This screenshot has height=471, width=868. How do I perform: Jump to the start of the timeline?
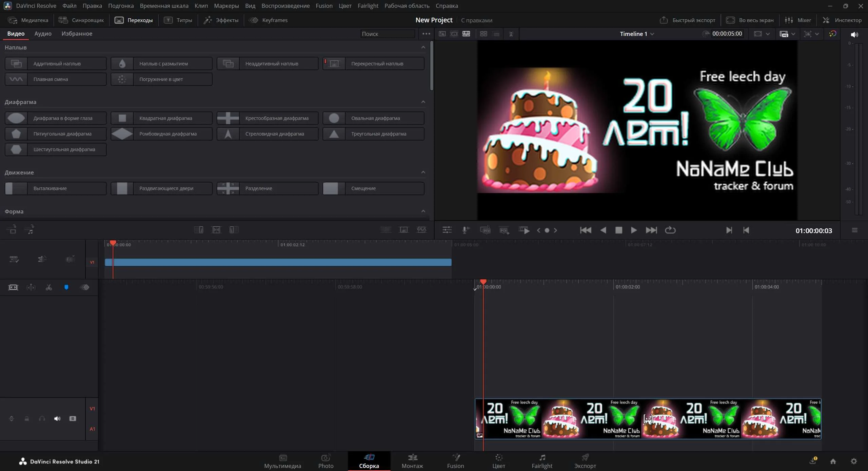[586, 230]
